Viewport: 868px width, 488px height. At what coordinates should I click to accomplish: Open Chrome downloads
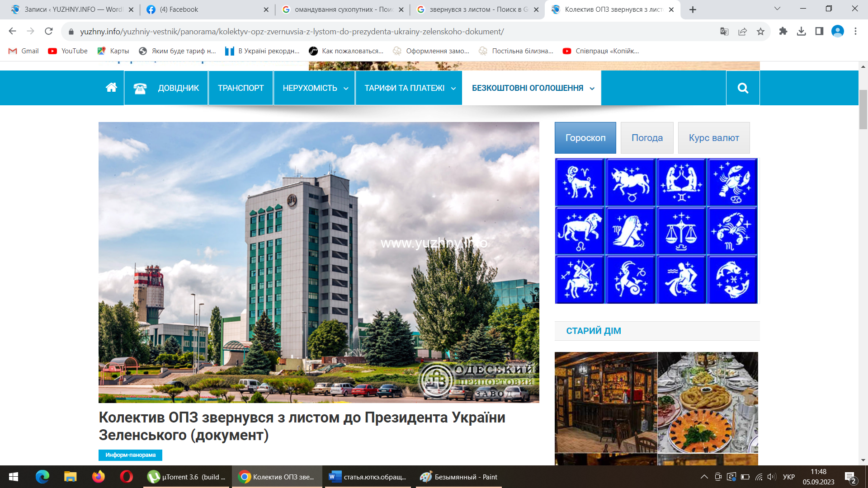tap(801, 31)
